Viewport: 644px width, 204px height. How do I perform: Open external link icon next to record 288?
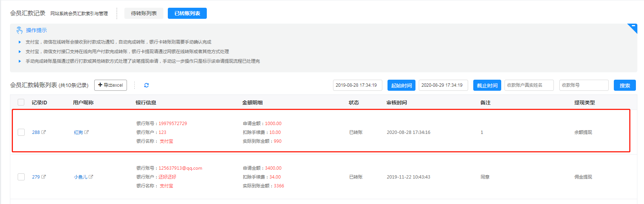(43, 132)
